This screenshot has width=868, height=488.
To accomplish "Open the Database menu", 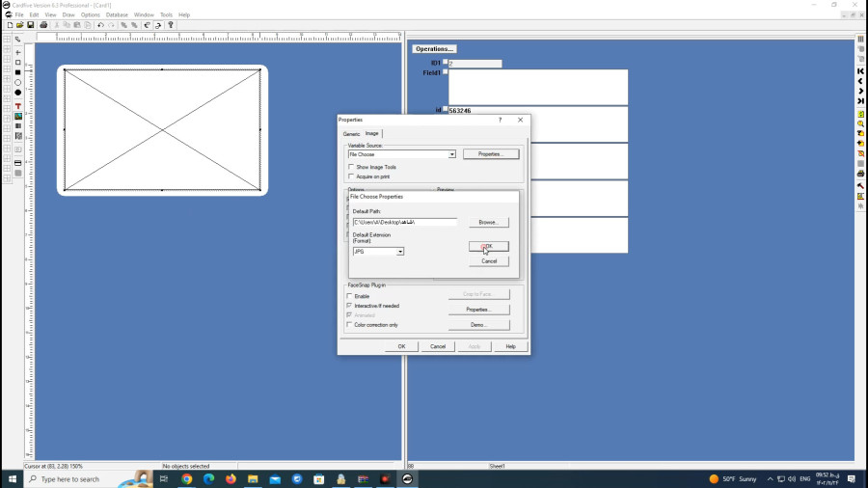I will (117, 14).
